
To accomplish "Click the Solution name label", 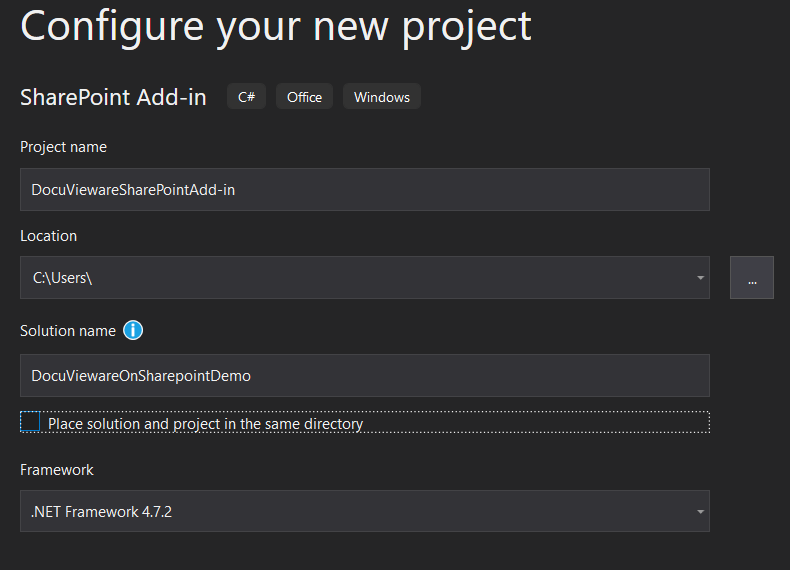I will coord(68,331).
